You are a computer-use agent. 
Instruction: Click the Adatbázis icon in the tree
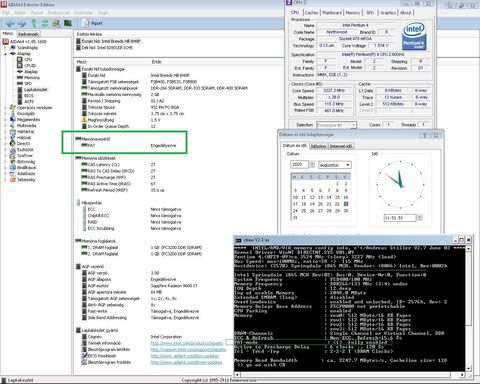click(x=13, y=174)
